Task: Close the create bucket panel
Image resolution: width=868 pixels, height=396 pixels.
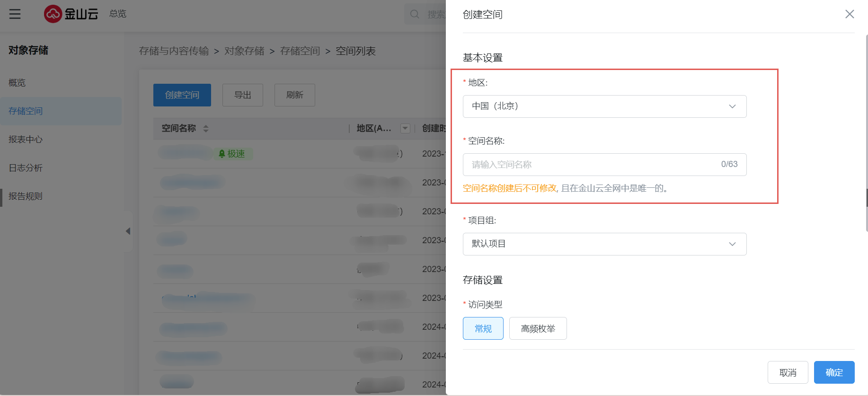Action: (850, 14)
